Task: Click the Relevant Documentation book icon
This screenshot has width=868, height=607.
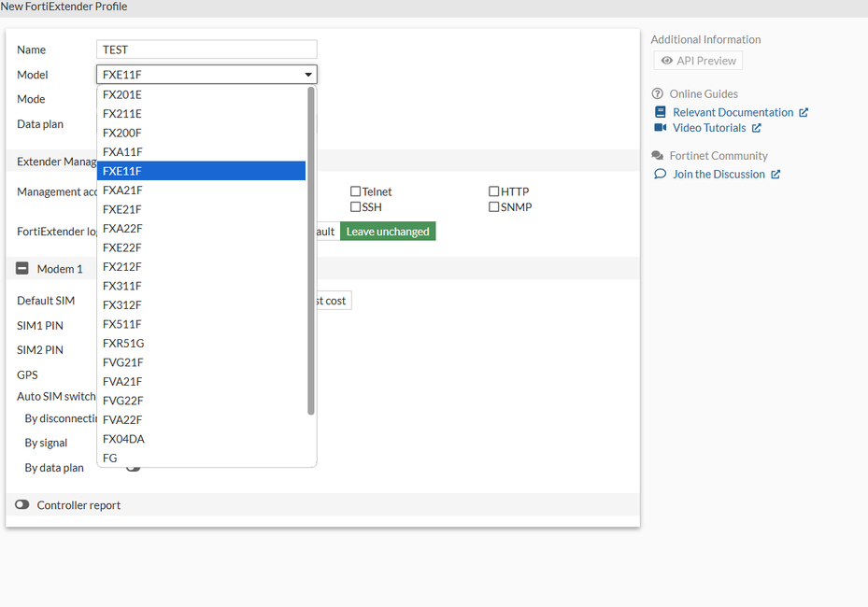Action: 660,112
